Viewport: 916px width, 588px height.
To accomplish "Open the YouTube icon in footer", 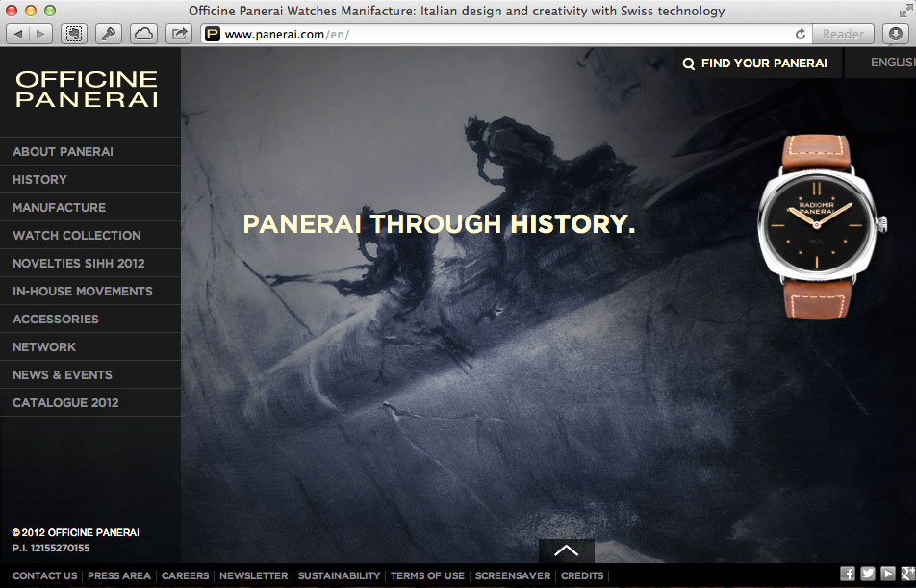I will (887, 574).
